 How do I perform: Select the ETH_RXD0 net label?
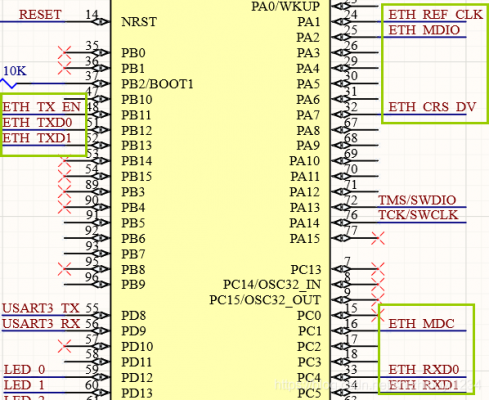click(x=424, y=370)
